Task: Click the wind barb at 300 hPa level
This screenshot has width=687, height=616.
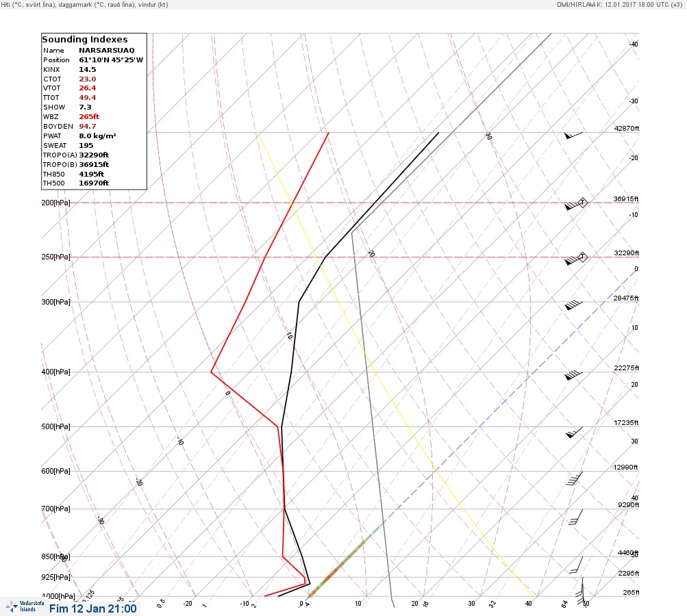Action: (573, 305)
